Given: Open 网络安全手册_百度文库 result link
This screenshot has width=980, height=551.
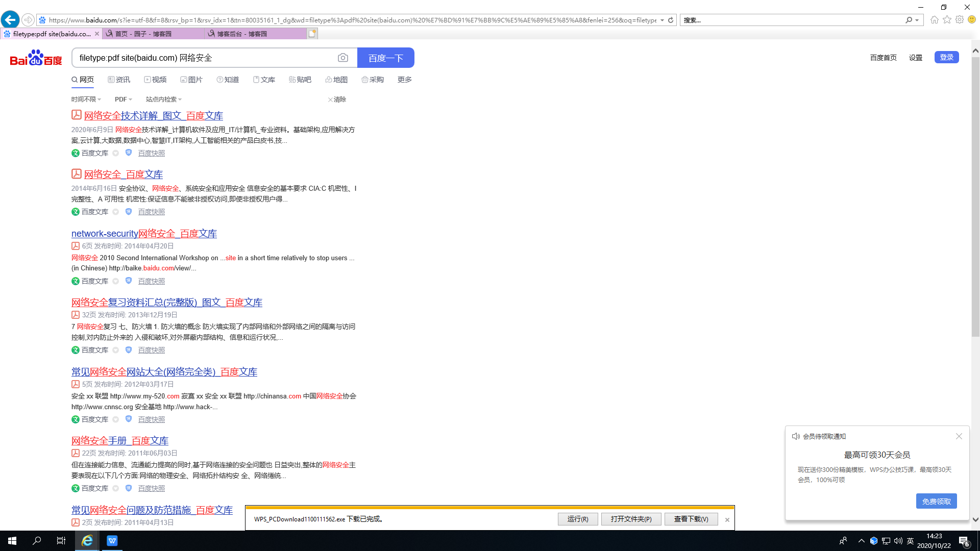Looking at the screenshot, I should 120,441.
